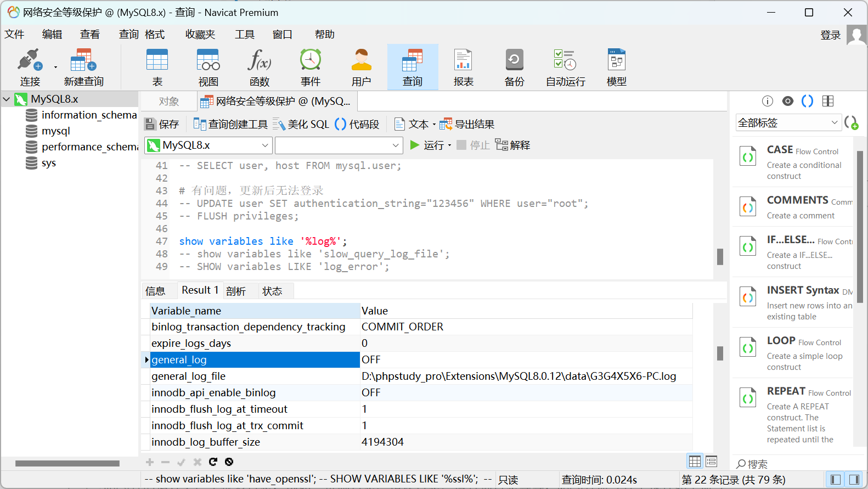Viewport: 868px width, 489px height.
Task: Switch results to form view
Action: click(x=711, y=462)
